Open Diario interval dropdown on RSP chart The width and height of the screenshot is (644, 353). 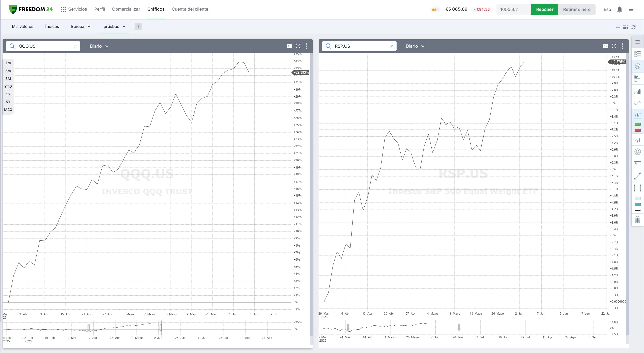click(415, 46)
